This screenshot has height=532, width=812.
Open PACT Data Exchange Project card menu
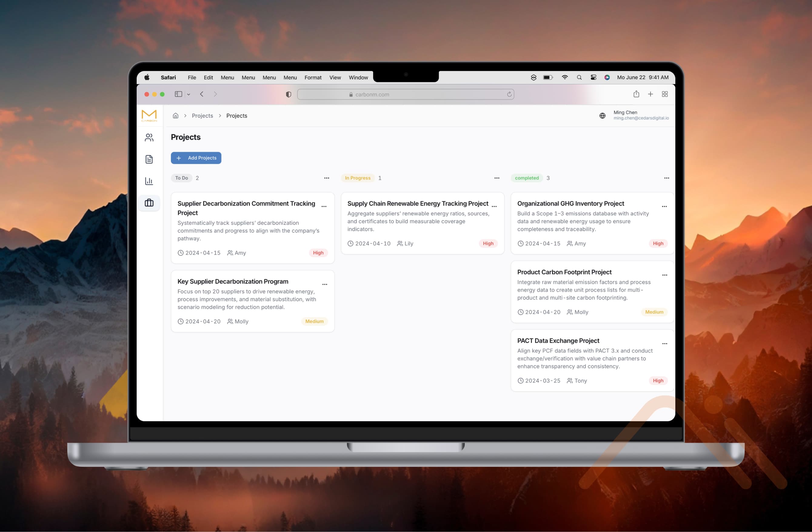click(664, 344)
